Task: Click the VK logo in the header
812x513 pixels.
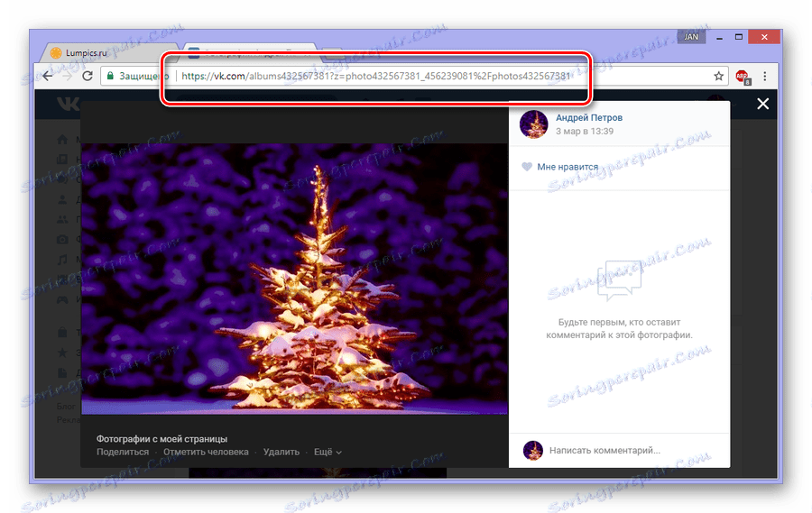Action: [x=68, y=104]
